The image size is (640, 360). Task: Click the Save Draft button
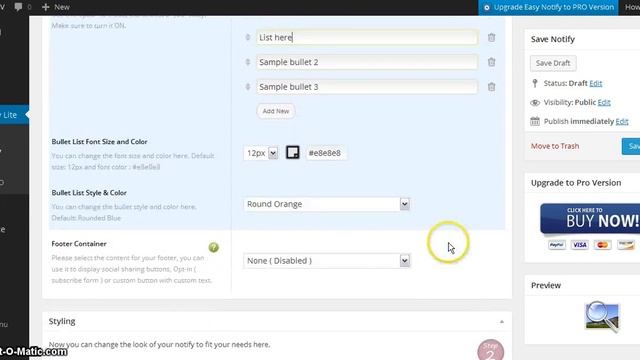(x=553, y=63)
